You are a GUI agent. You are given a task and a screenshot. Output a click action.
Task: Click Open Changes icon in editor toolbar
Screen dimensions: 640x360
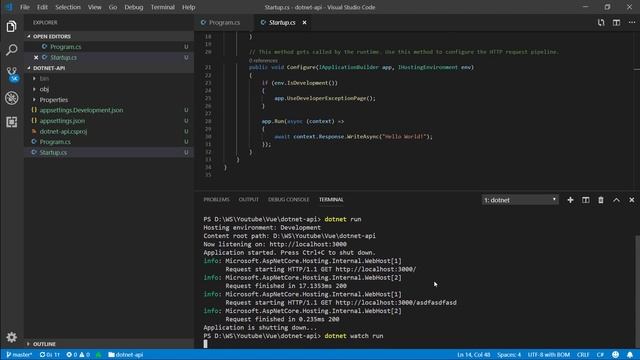601,22
